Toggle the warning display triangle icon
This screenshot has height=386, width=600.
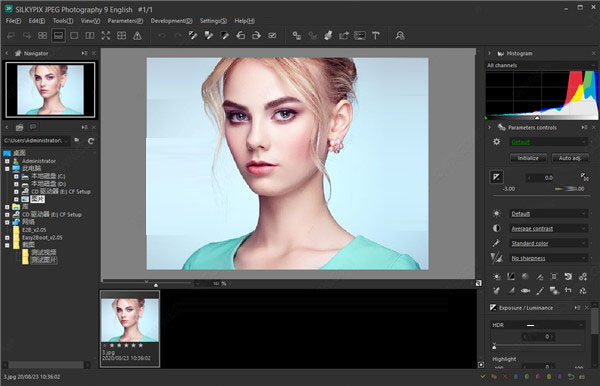137,36
